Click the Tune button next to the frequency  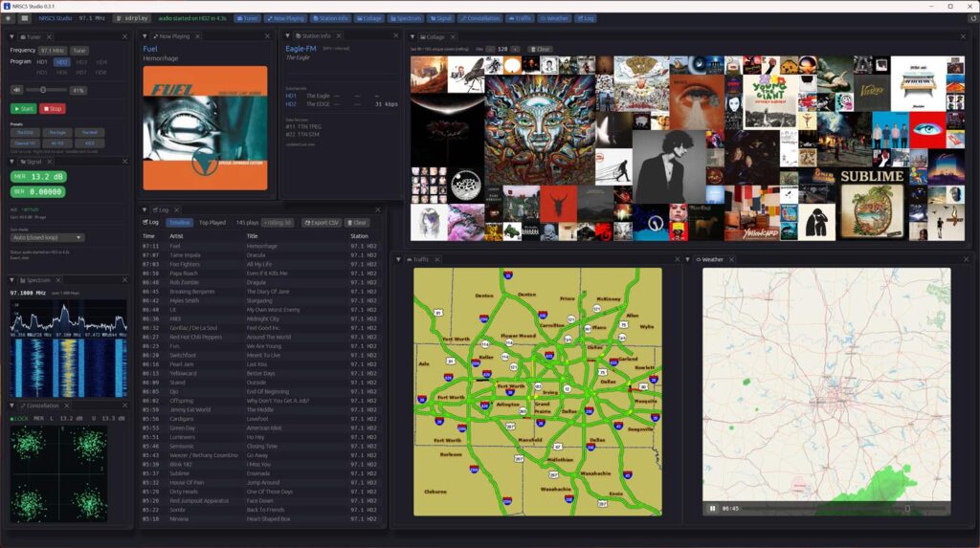[78, 51]
